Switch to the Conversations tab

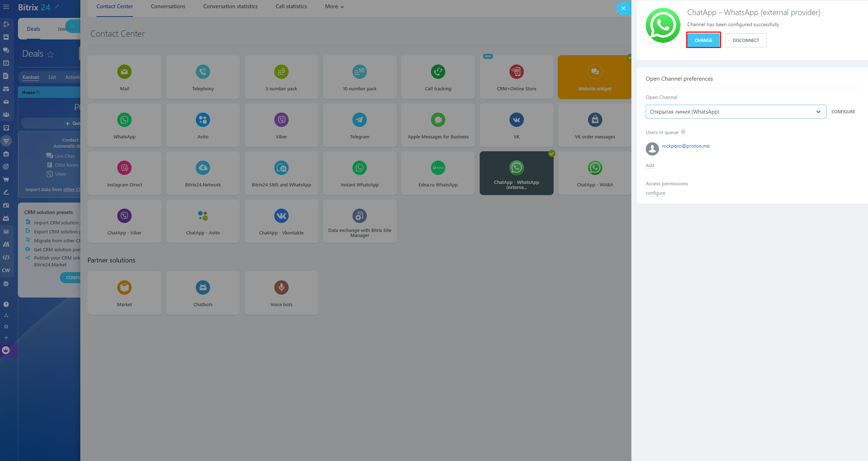coord(168,6)
